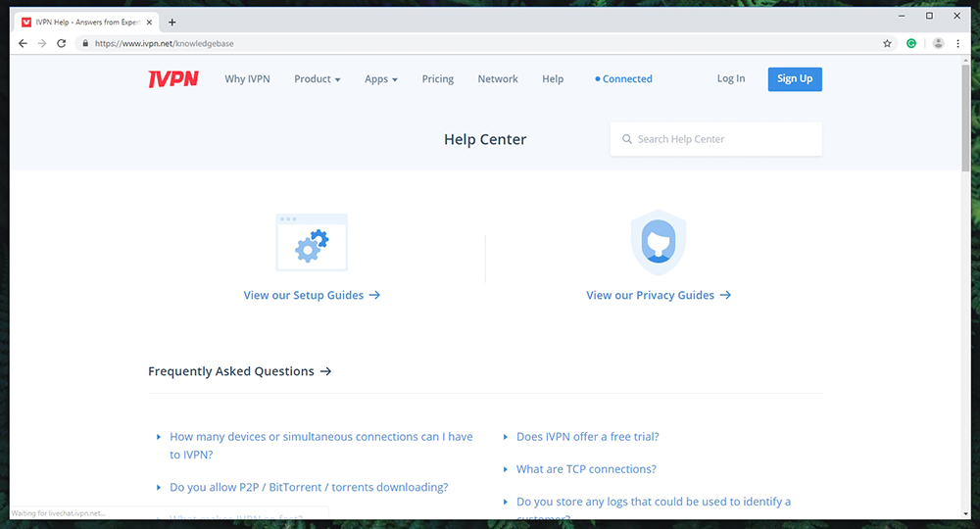Open 'Does IVPN offer a free trial?'
This screenshot has width=980, height=529.
[587, 437]
